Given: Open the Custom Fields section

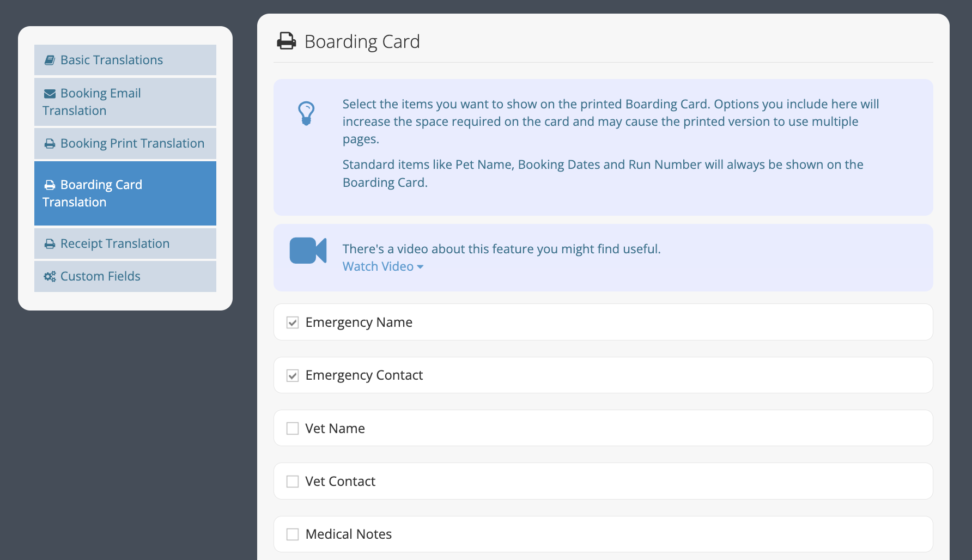Looking at the screenshot, I should pos(125,276).
